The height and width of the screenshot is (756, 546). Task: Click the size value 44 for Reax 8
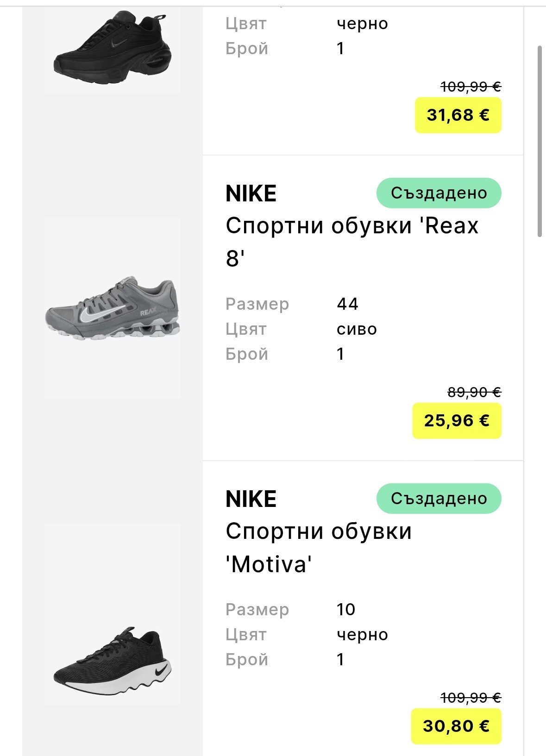(348, 304)
